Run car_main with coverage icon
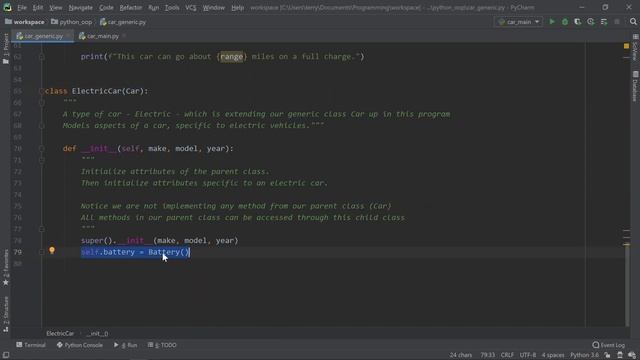 (578, 22)
